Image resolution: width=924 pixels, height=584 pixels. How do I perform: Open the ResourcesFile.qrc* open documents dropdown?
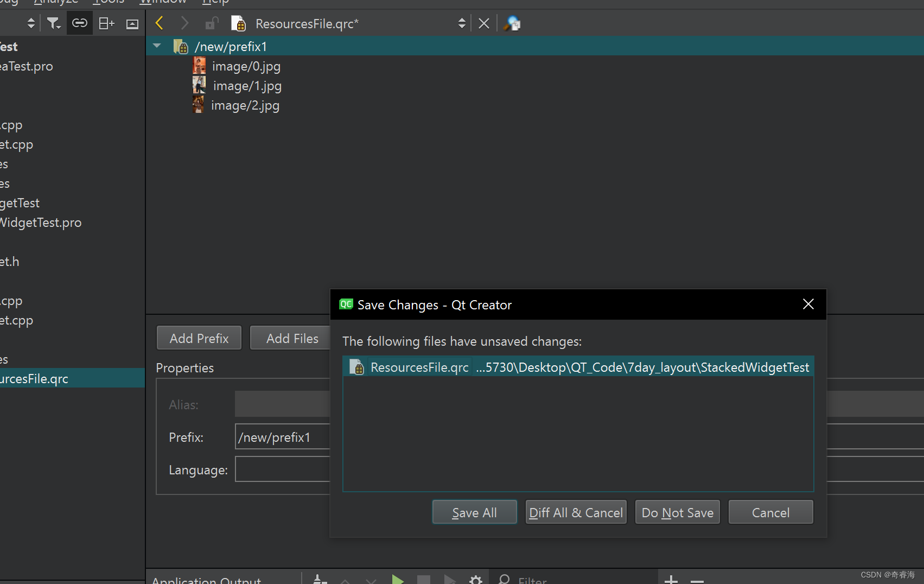348,24
